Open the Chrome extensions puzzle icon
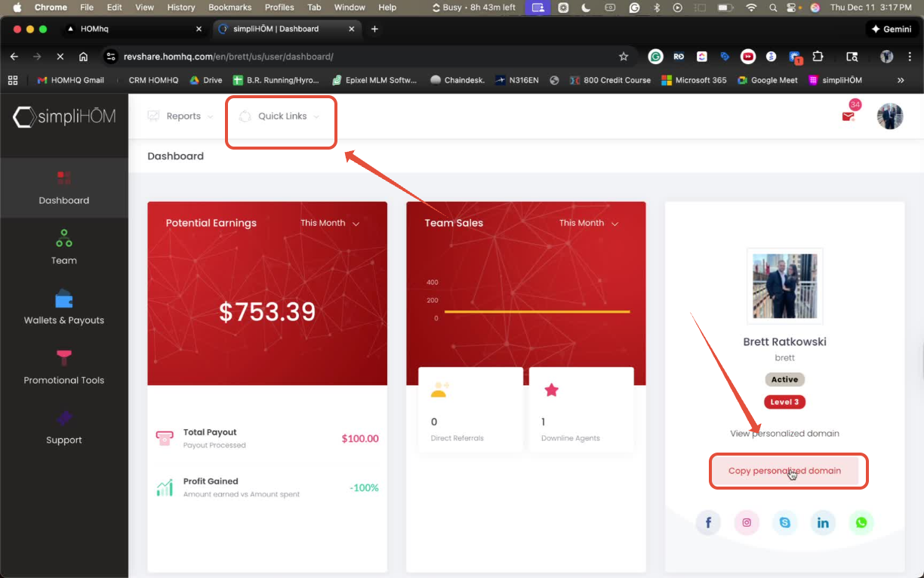 click(x=818, y=57)
